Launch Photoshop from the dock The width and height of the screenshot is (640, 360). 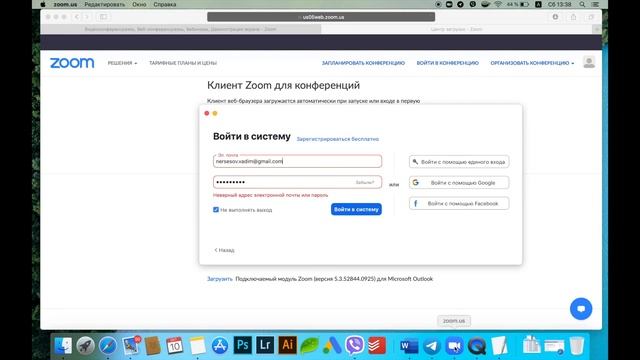coord(242,345)
